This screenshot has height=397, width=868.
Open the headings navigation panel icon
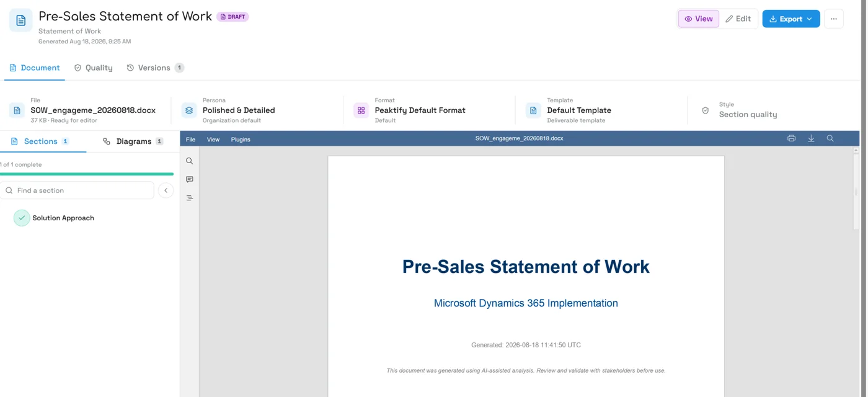(x=190, y=198)
